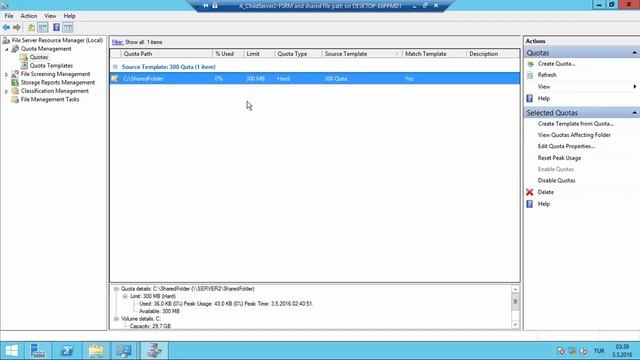Select the C:\SharedFolder quota row
The image size is (640, 360).
coord(315,78)
